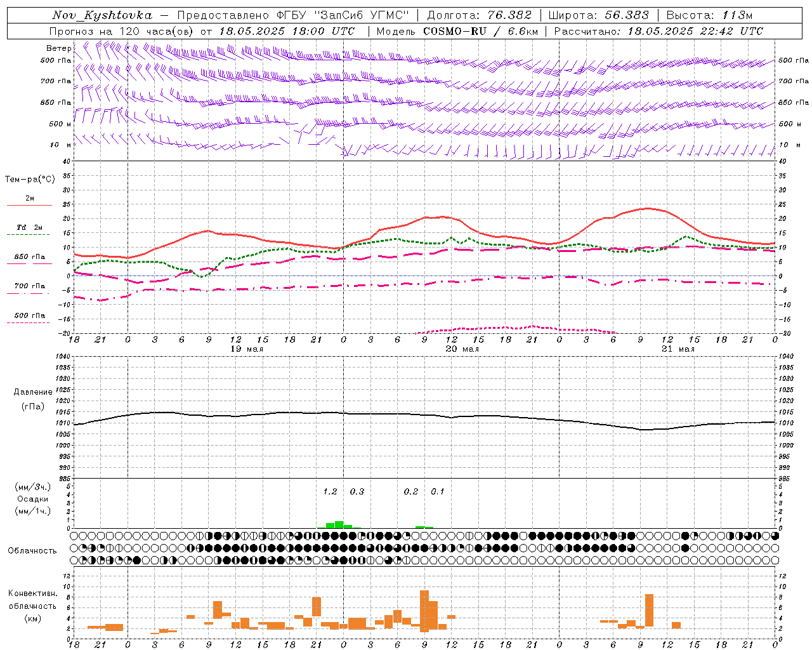Click the precipitation value '0.2'
The width and height of the screenshot is (812, 650).
coord(411,491)
